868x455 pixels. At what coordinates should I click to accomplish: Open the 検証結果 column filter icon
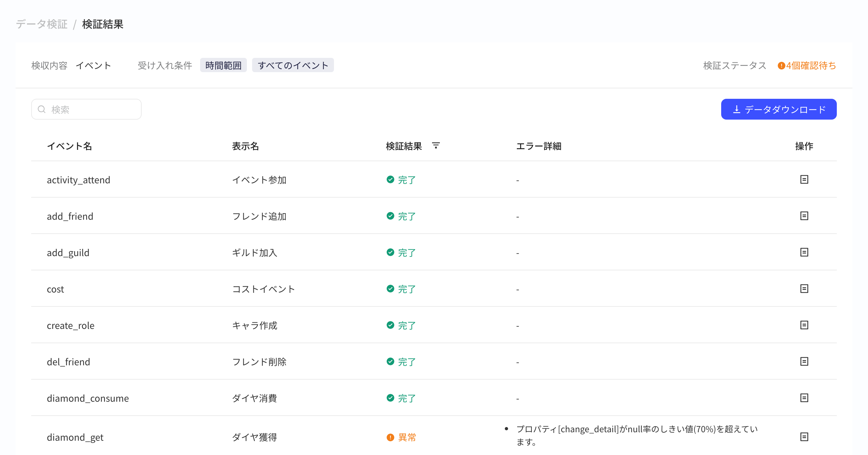(436, 146)
